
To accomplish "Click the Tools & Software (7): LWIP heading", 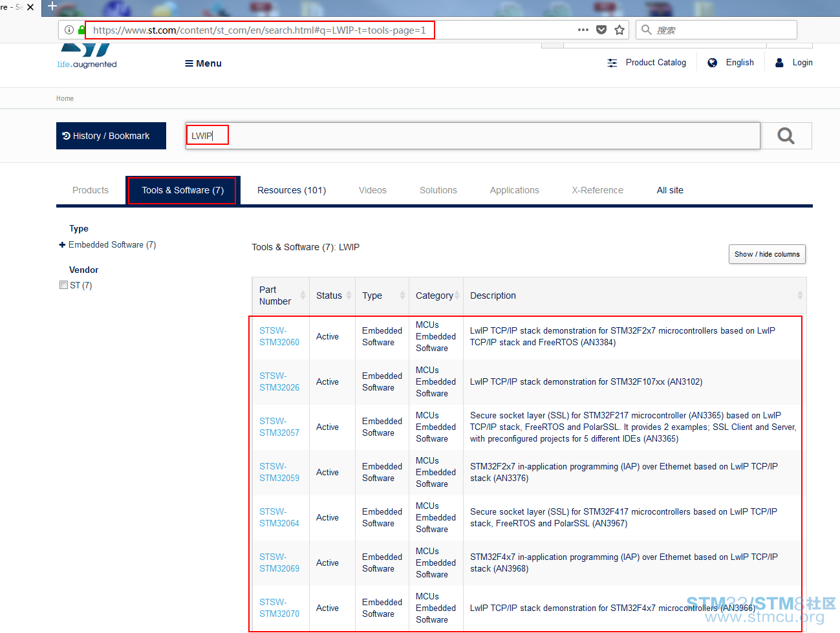I will point(305,247).
